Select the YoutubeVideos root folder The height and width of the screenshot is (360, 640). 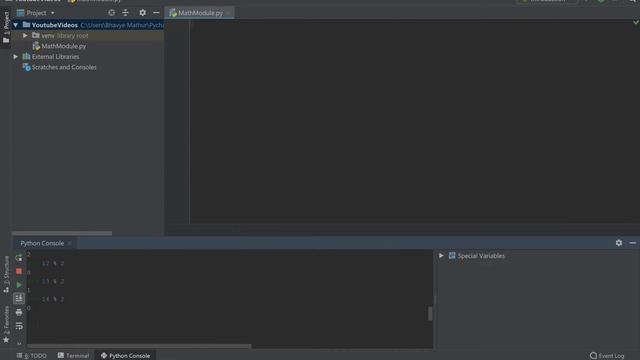pos(55,25)
